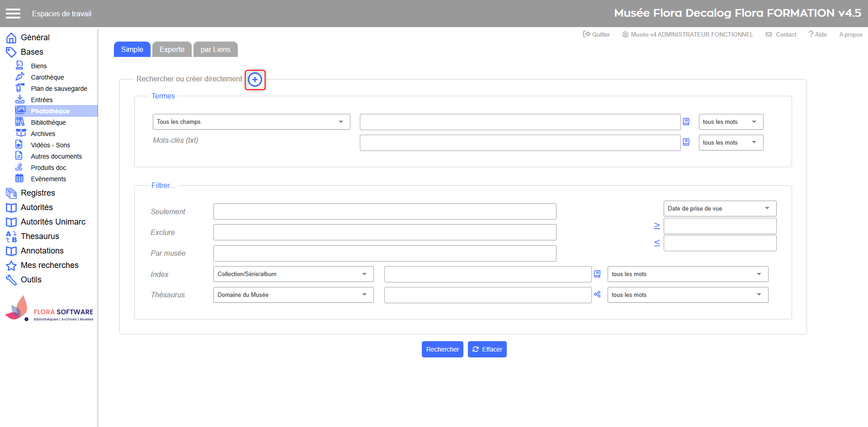Expand the Tous les champs dropdown

point(251,122)
